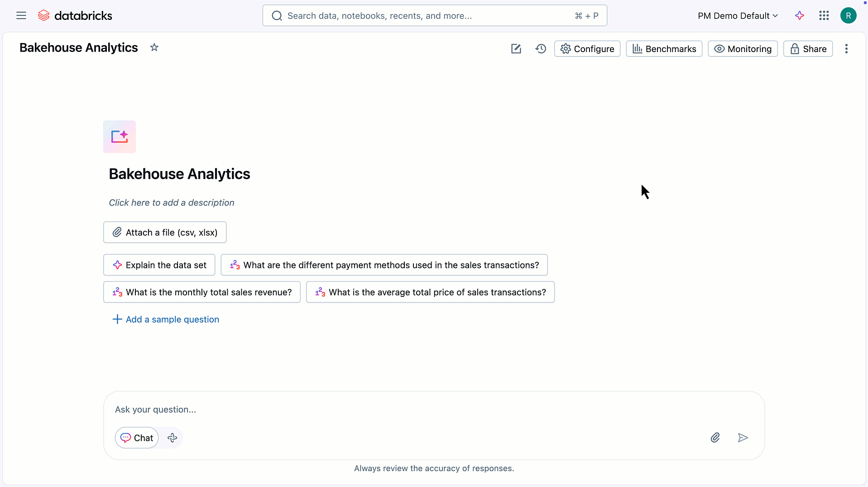Open Benchmarks view
Viewport: 868px width, 487px height.
click(x=664, y=49)
